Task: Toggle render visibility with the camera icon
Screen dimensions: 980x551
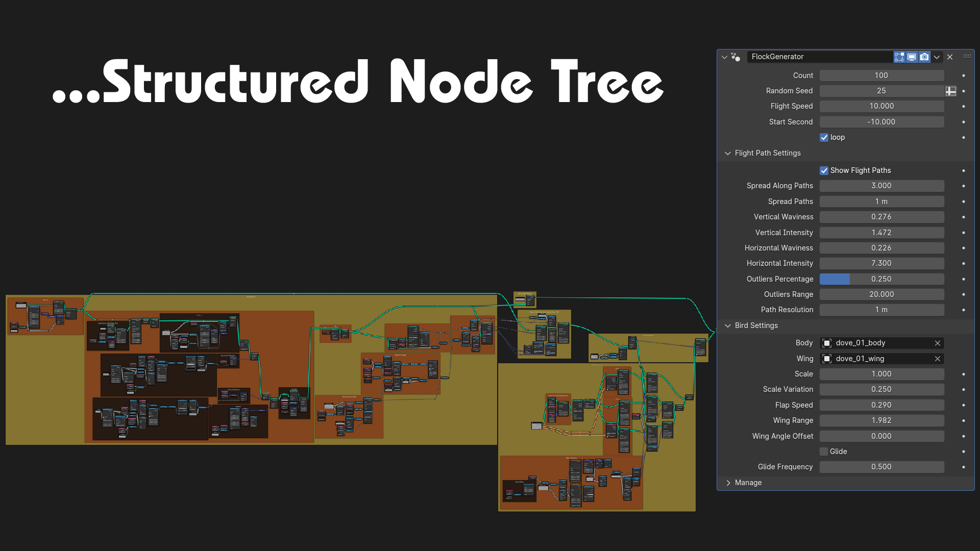Action: pyautogui.click(x=924, y=57)
